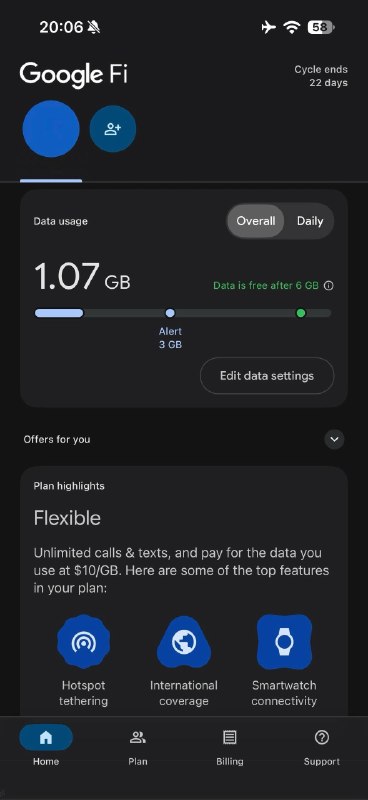Expand the Offers for you section
This screenshot has width=368, height=800.
point(334,439)
